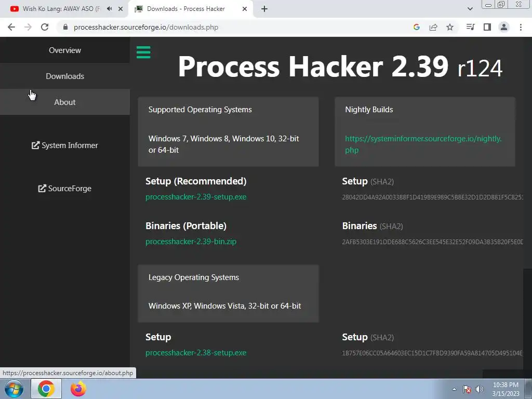Visit the SourceForge external link

point(65,188)
